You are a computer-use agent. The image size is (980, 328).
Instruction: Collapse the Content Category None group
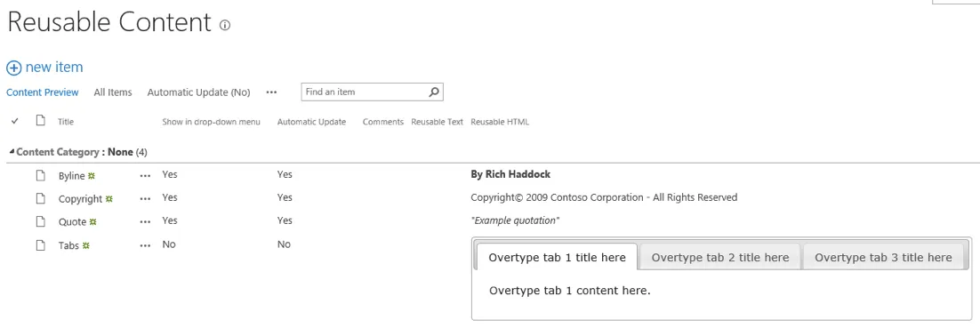point(12,152)
